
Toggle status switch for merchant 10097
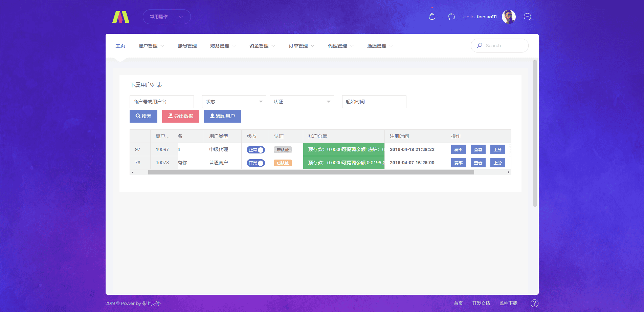pos(256,150)
